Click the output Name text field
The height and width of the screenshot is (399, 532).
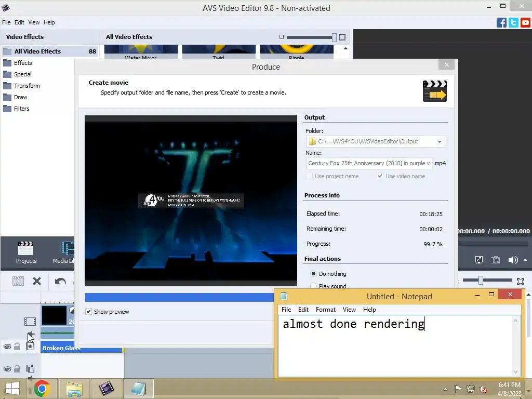(x=369, y=163)
